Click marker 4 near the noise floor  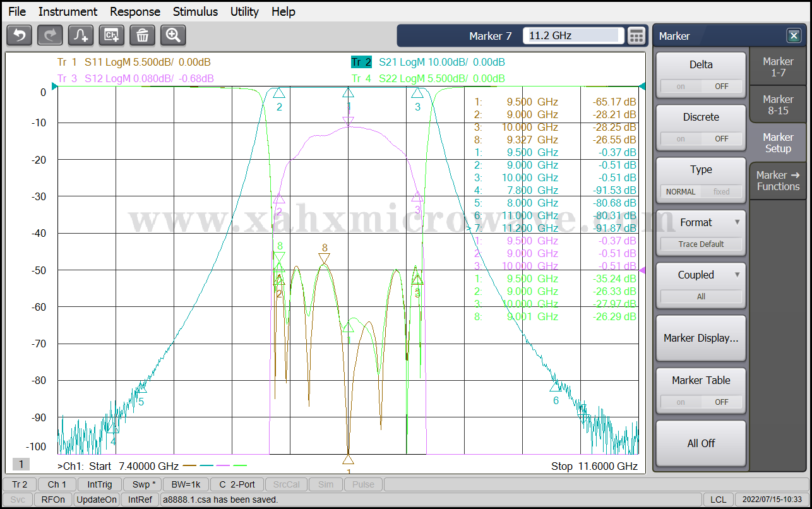click(x=113, y=428)
